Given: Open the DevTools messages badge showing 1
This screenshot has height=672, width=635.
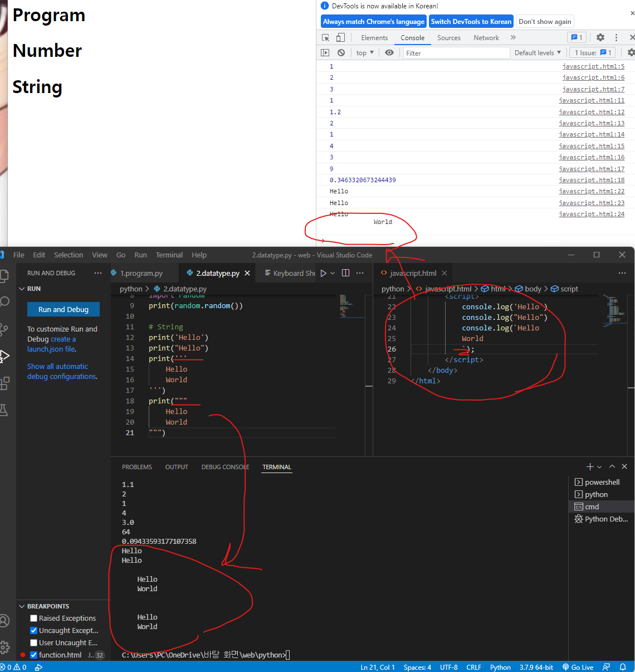Looking at the screenshot, I should pyautogui.click(x=576, y=37).
